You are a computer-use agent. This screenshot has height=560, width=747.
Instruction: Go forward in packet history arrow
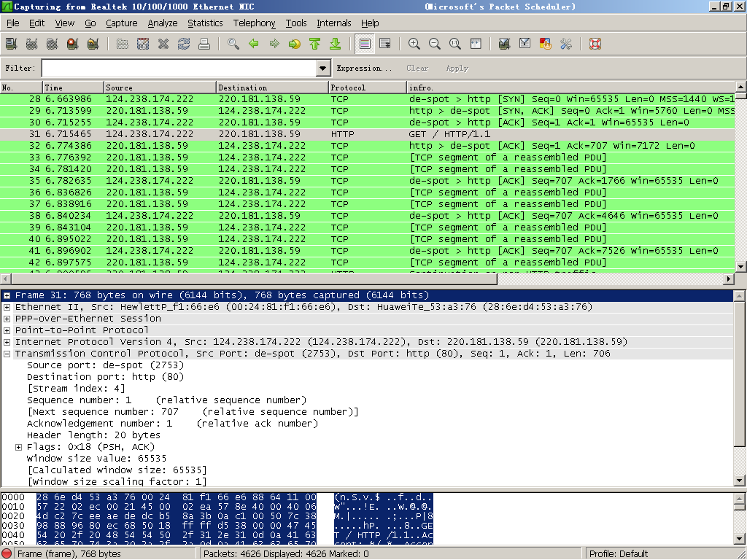coord(274,44)
